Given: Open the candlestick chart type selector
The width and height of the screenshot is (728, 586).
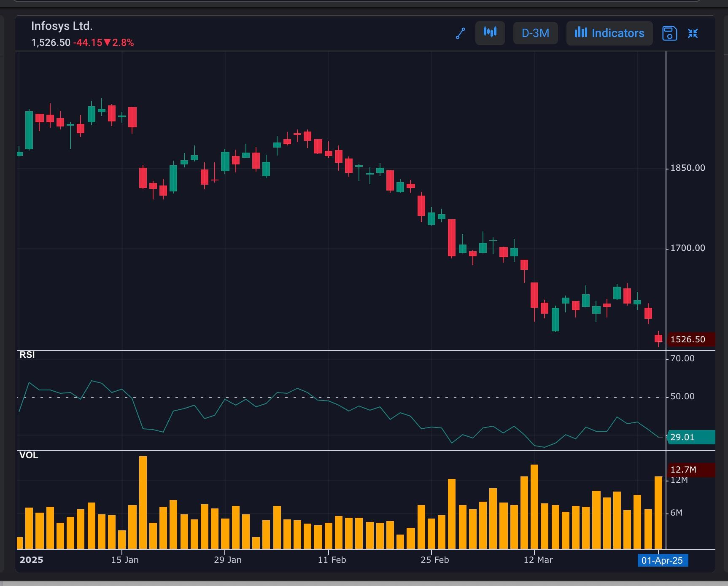Looking at the screenshot, I should click(490, 33).
